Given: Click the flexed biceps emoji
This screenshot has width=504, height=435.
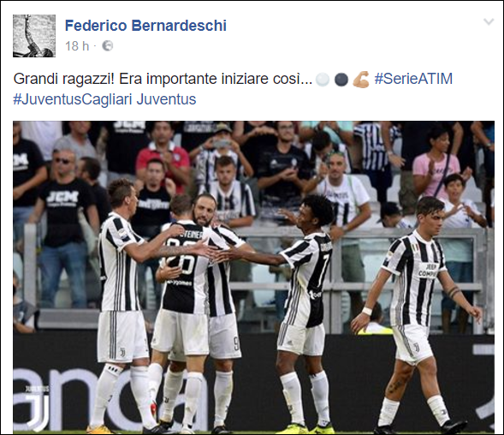Looking at the screenshot, I should (360, 80).
